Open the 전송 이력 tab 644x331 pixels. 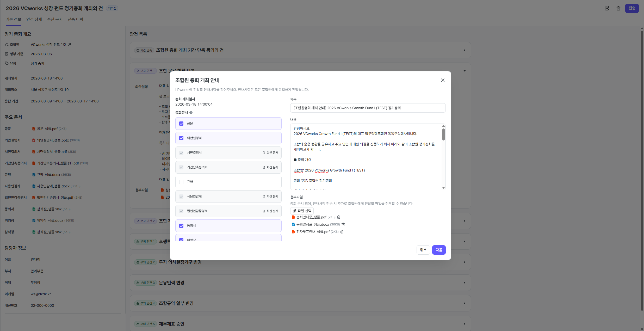click(75, 19)
